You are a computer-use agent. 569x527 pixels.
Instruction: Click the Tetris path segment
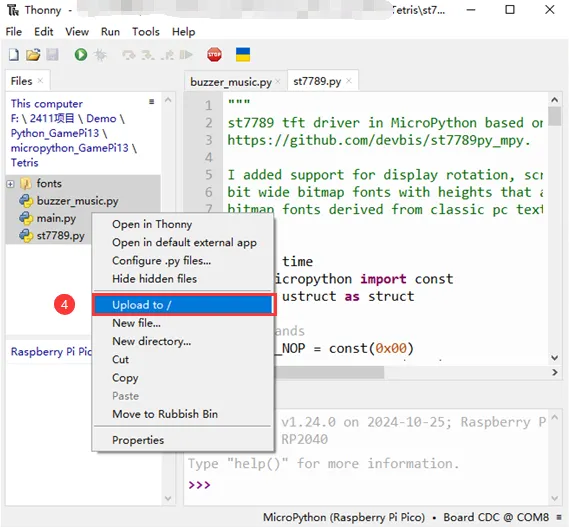pyautogui.click(x=24, y=163)
